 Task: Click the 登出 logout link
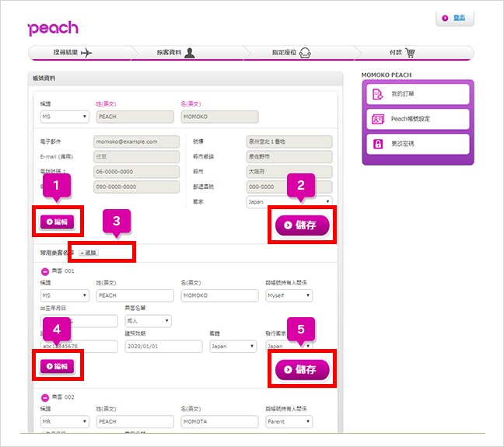point(459,18)
